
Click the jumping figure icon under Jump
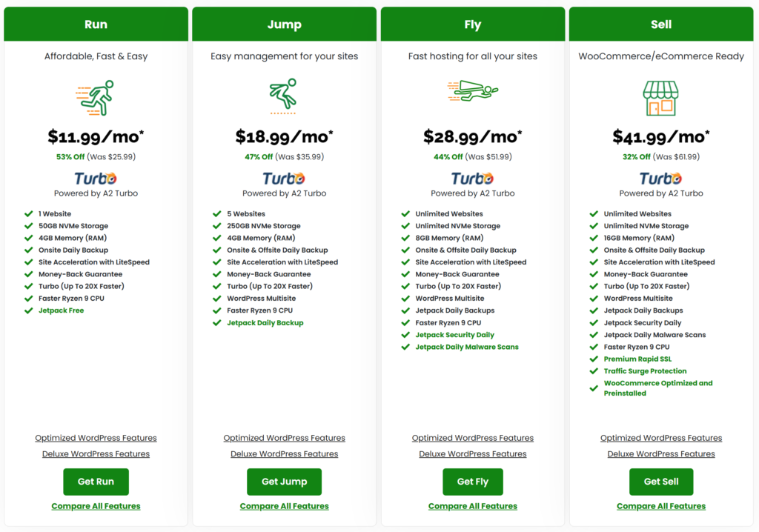pyautogui.click(x=283, y=96)
